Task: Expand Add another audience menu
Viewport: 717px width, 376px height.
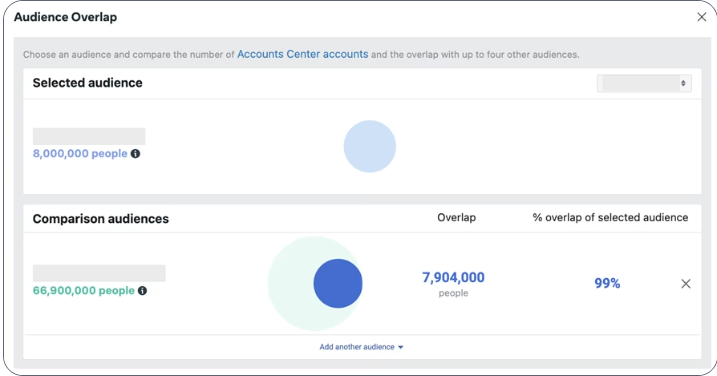Action: 361,347
